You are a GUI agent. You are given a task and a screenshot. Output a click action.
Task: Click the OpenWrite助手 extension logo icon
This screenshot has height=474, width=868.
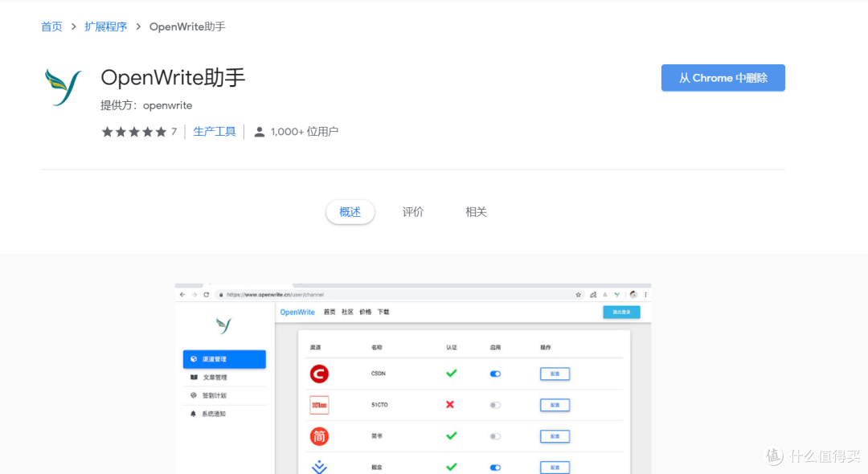(x=63, y=87)
